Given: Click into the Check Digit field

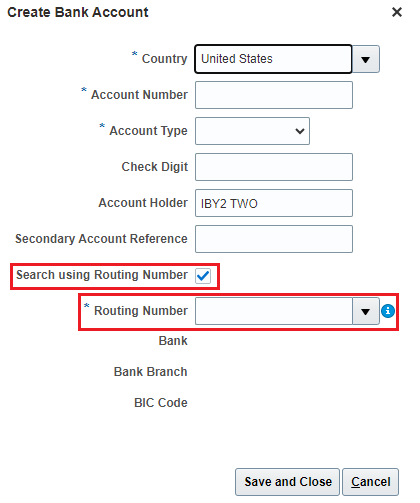Looking at the screenshot, I should click(x=274, y=167).
